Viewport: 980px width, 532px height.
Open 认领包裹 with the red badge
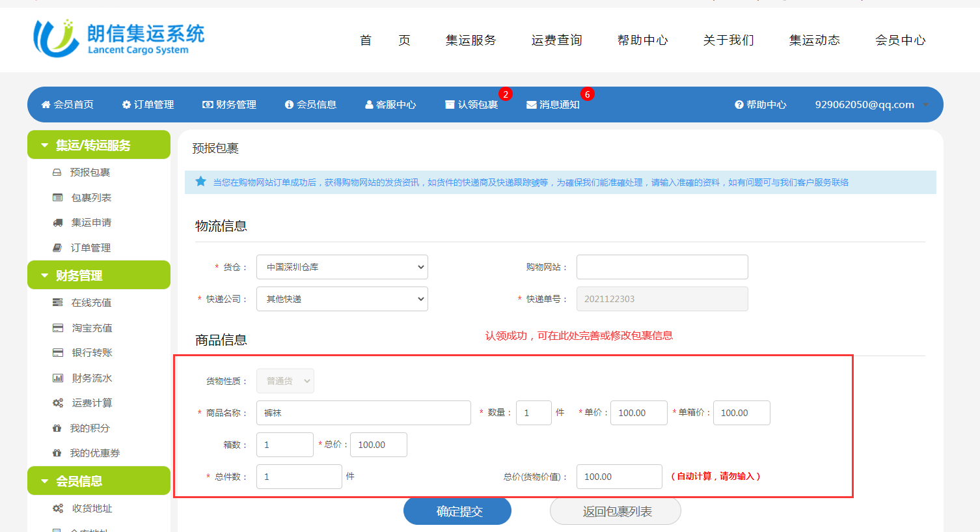(x=472, y=105)
